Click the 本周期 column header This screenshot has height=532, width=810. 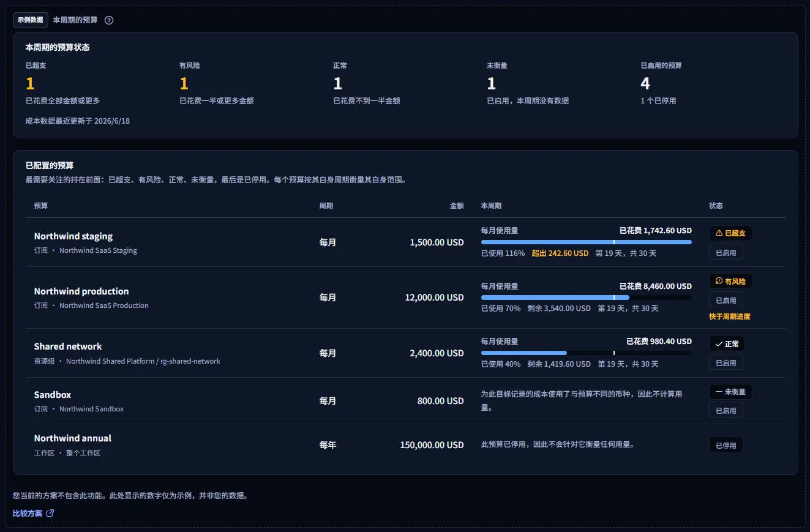[491, 206]
